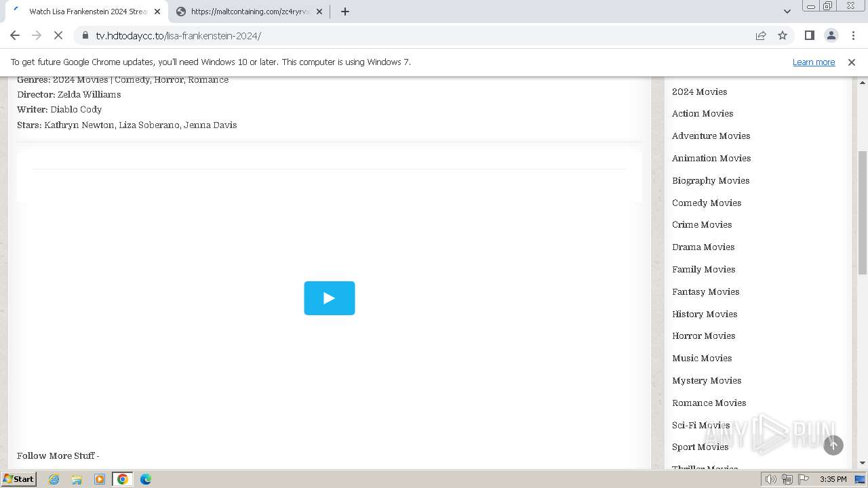Viewport: 868px width, 488px height.
Task: Dismiss the Chrome update notification
Action: click(x=852, y=62)
